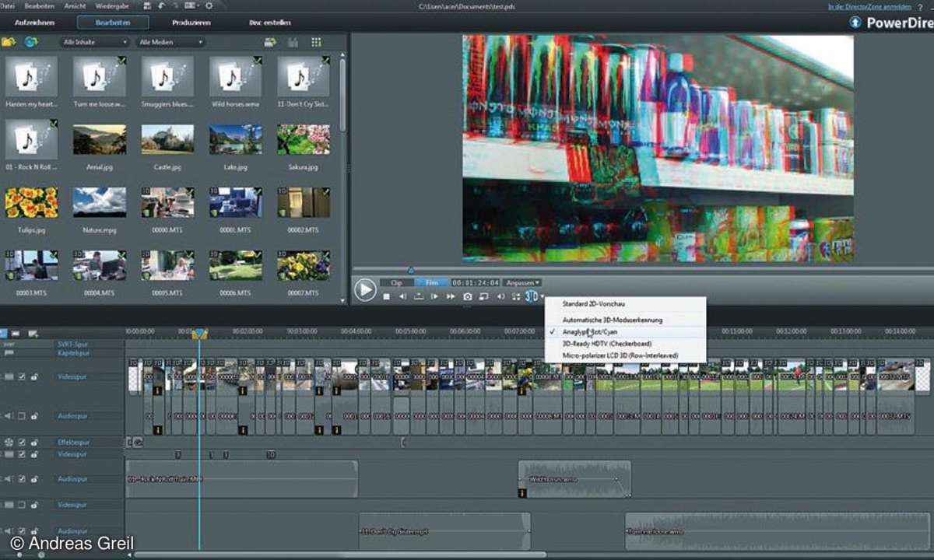Click the globe download media icon

pyautogui.click(x=30, y=42)
